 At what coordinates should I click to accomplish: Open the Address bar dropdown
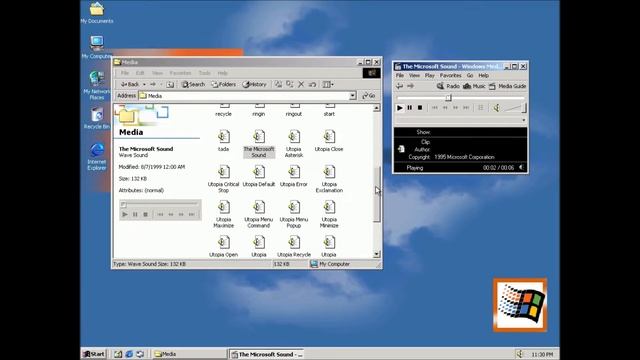coord(353,96)
